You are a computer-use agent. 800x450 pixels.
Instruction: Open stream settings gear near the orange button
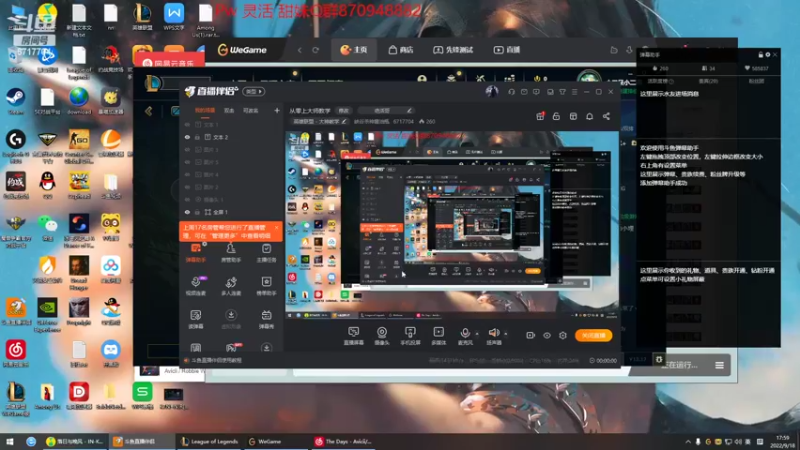(x=563, y=335)
